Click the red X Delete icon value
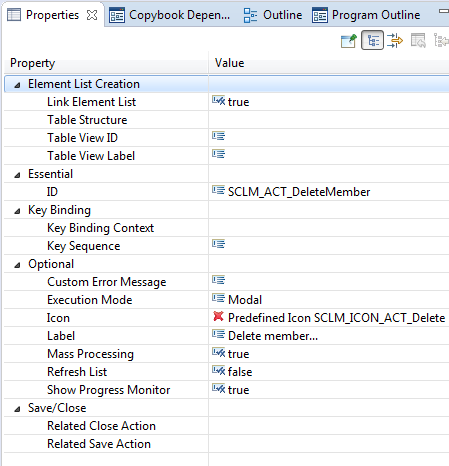Image resolution: width=449 pixels, height=466 pixels. [218, 316]
